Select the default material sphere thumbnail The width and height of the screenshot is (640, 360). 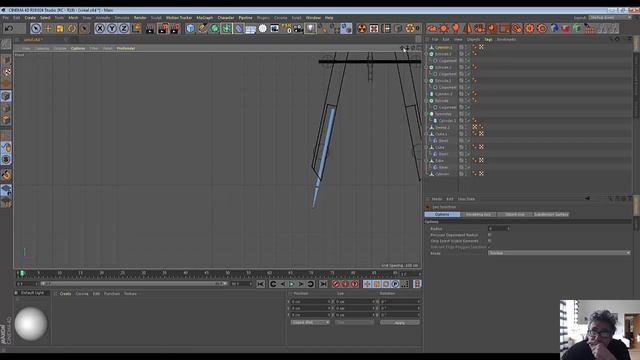(x=31, y=323)
